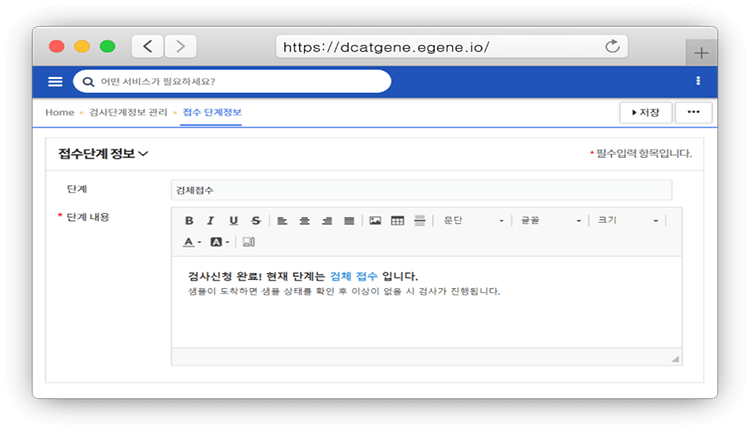Insert an image into the editor

[375, 221]
